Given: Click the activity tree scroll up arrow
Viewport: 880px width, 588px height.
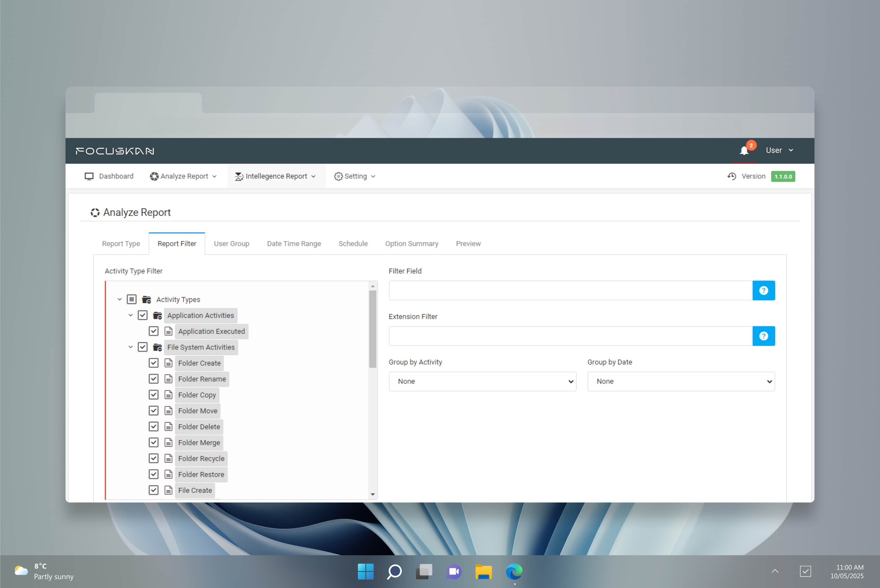Looking at the screenshot, I should coord(372,286).
